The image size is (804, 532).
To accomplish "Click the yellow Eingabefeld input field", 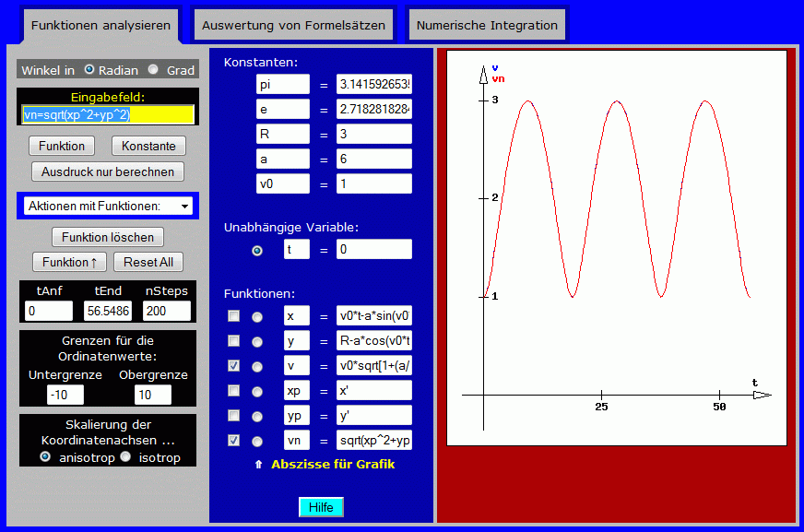I will (x=108, y=114).
